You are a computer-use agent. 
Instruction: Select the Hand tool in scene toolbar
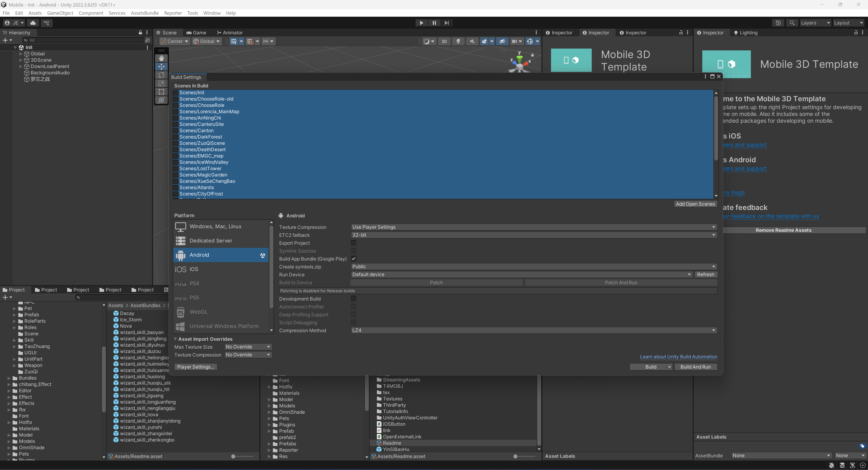click(x=161, y=58)
